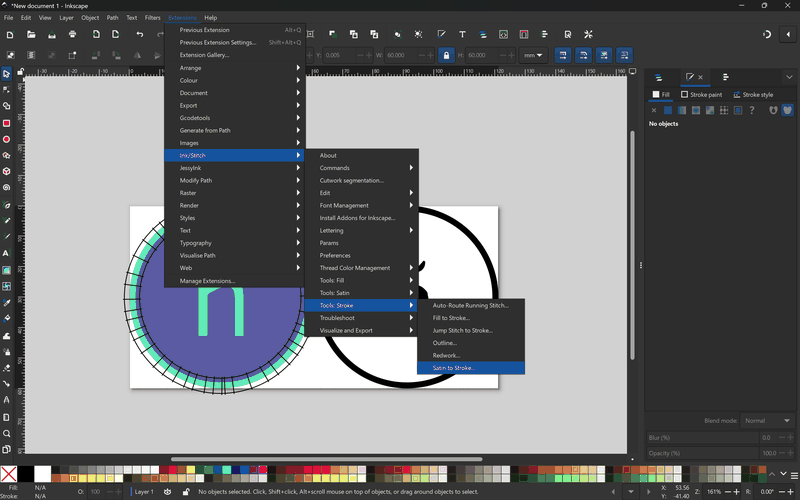The image size is (800, 500).
Task: Click the Save document icon
Action: (52, 34)
